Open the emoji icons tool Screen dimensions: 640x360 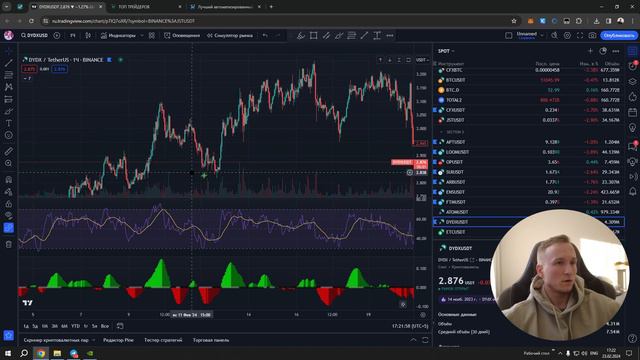click(9, 135)
